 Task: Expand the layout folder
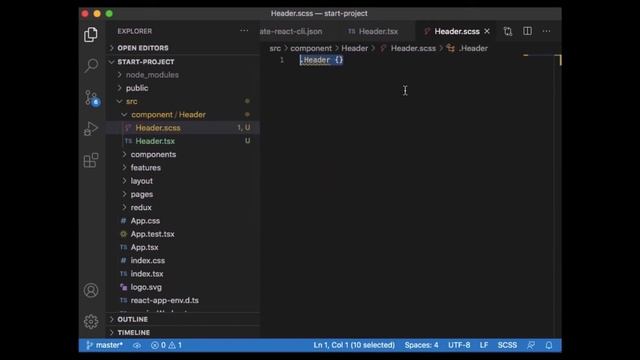click(x=182, y=181)
